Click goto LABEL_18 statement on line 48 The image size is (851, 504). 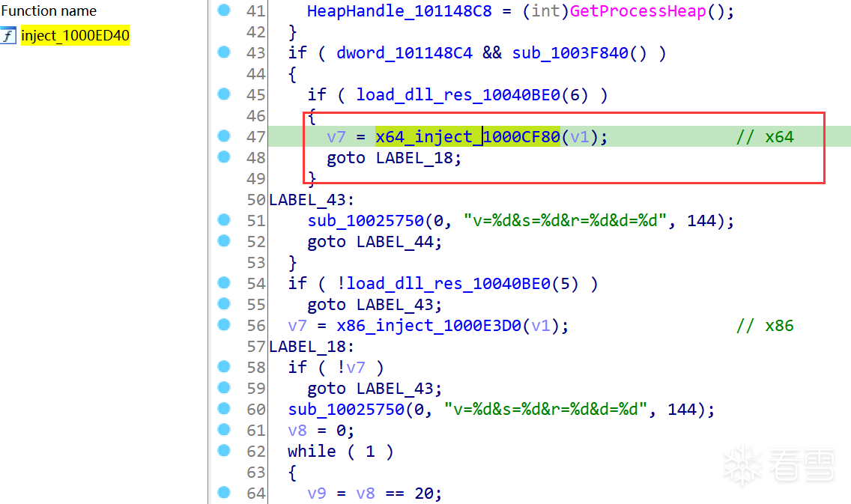pyautogui.click(x=394, y=158)
